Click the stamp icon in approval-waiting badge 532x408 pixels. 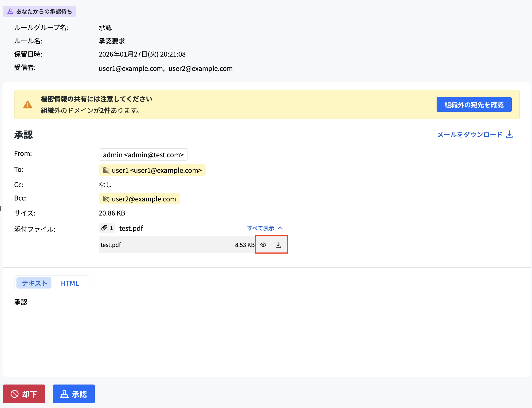click(x=10, y=11)
